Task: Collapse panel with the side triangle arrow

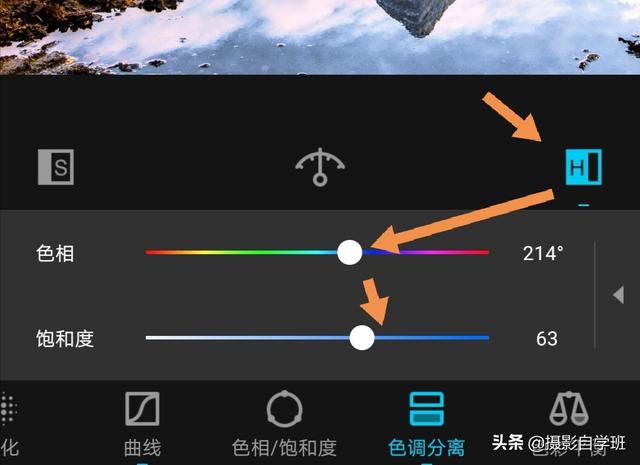Action: click(x=618, y=295)
